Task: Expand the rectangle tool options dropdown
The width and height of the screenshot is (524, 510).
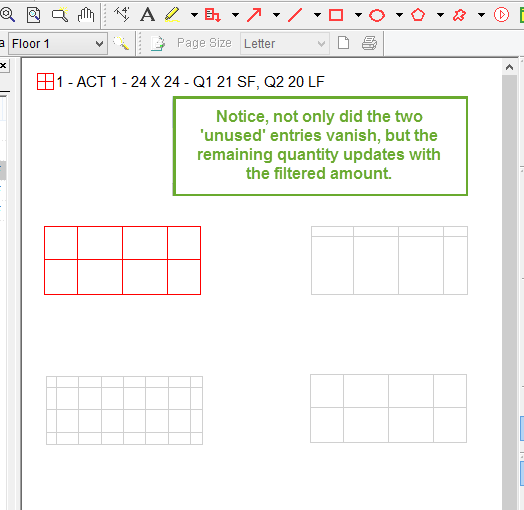Action: point(358,15)
